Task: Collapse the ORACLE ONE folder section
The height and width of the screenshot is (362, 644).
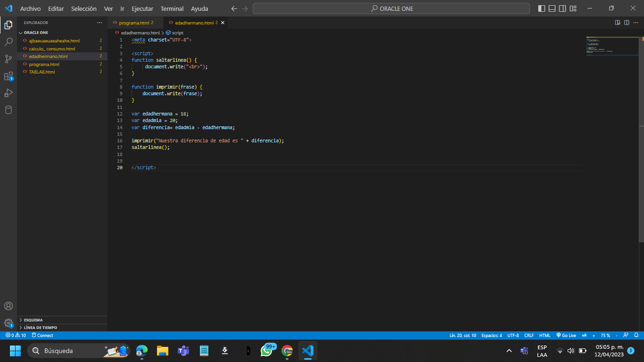Action: pyautogui.click(x=62, y=33)
